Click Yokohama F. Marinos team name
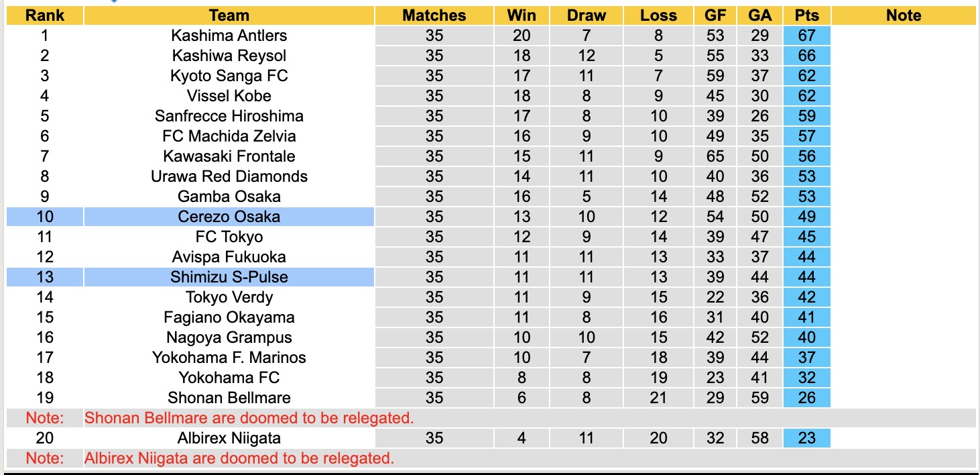Screen dimensions: 980x475 [x=229, y=358]
